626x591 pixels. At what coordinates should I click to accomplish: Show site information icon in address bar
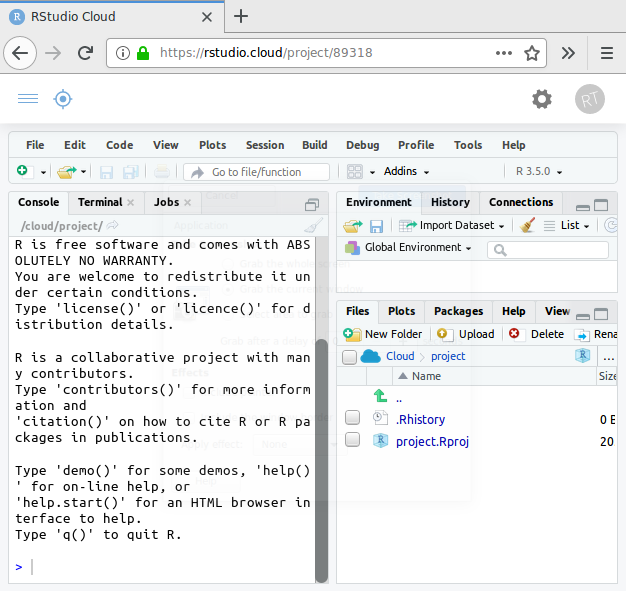pyautogui.click(x=123, y=53)
